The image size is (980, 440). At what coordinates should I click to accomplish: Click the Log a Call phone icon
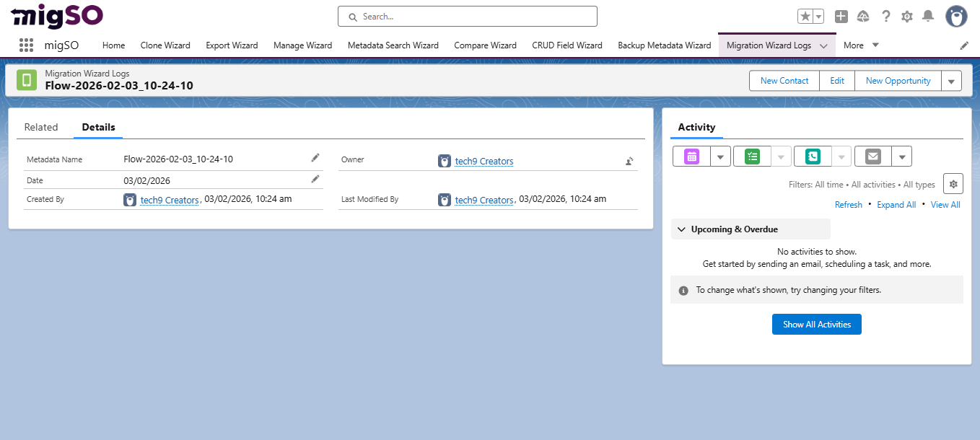coord(813,156)
